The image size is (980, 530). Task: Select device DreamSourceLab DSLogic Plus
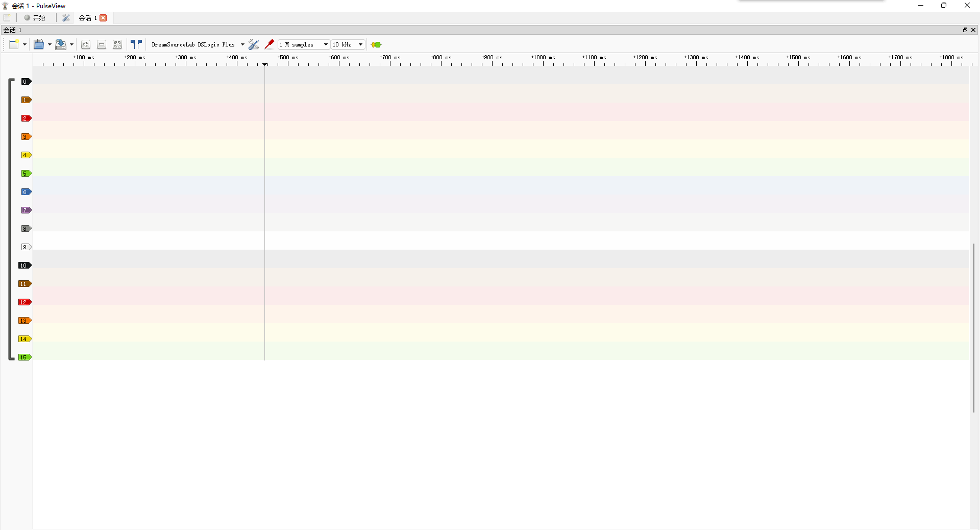pyautogui.click(x=193, y=44)
